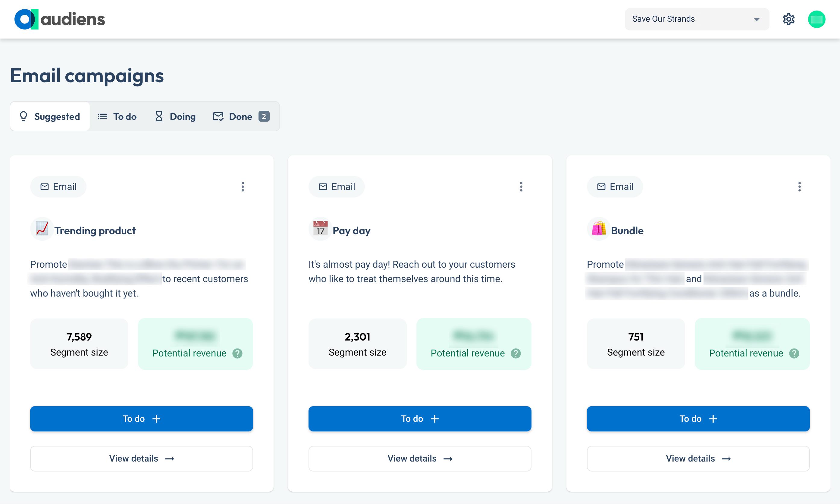Open the settings gear icon
The width and height of the screenshot is (840, 504).
(788, 19)
